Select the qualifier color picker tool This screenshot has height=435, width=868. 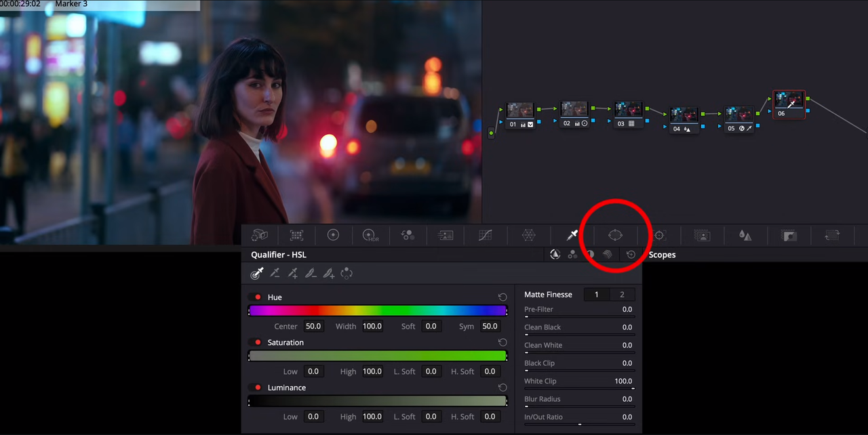click(x=257, y=274)
